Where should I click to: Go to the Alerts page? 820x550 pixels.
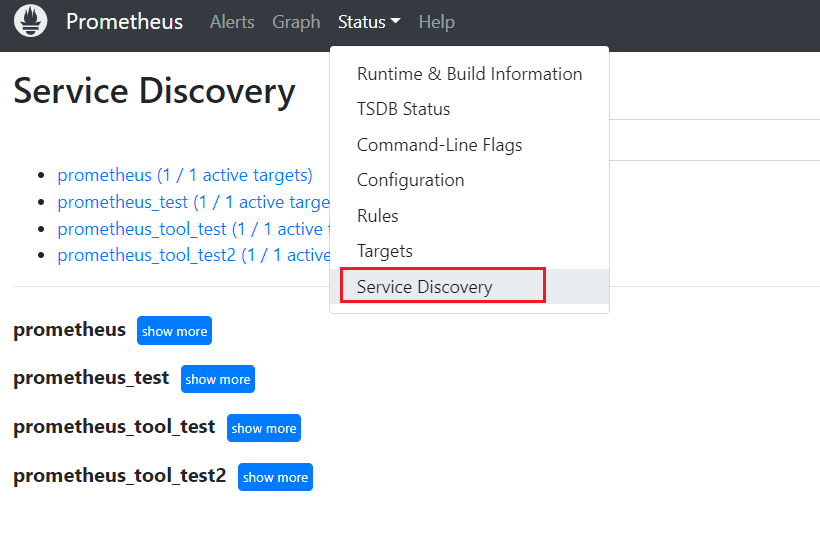(232, 22)
